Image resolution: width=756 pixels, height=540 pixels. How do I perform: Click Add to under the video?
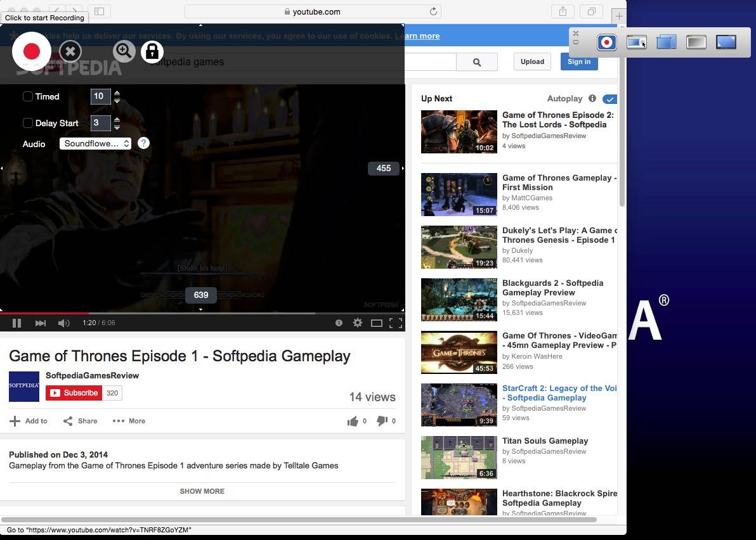[29, 421]
